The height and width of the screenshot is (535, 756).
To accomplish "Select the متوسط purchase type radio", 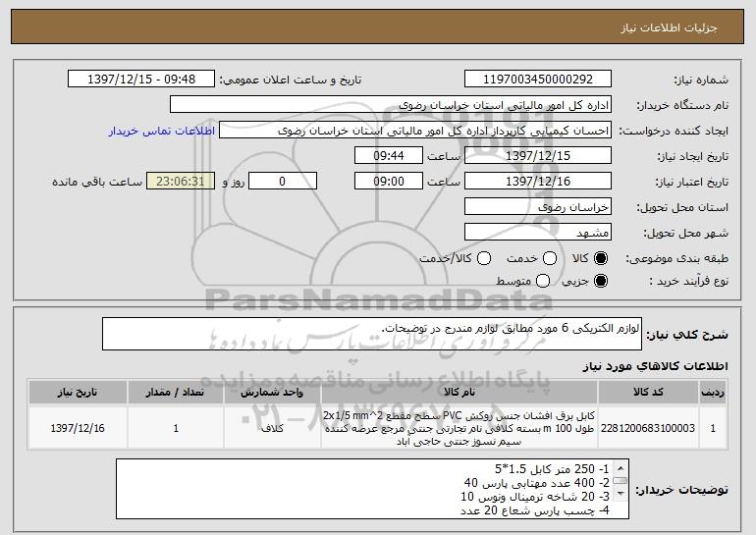I will tap(543, 281).
